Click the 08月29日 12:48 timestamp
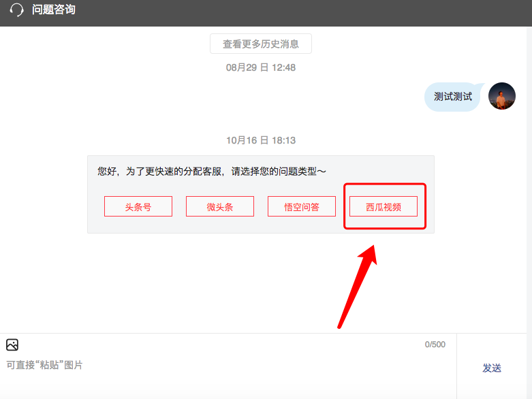 261,67
